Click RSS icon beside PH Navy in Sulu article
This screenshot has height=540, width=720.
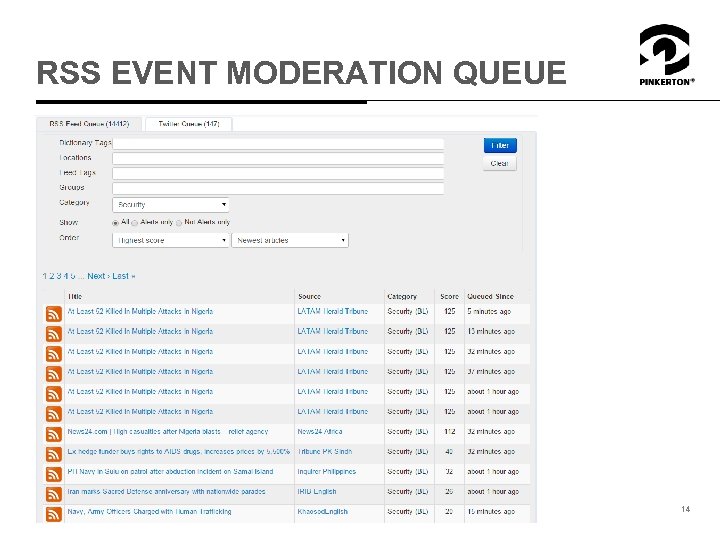click(54, 474)
